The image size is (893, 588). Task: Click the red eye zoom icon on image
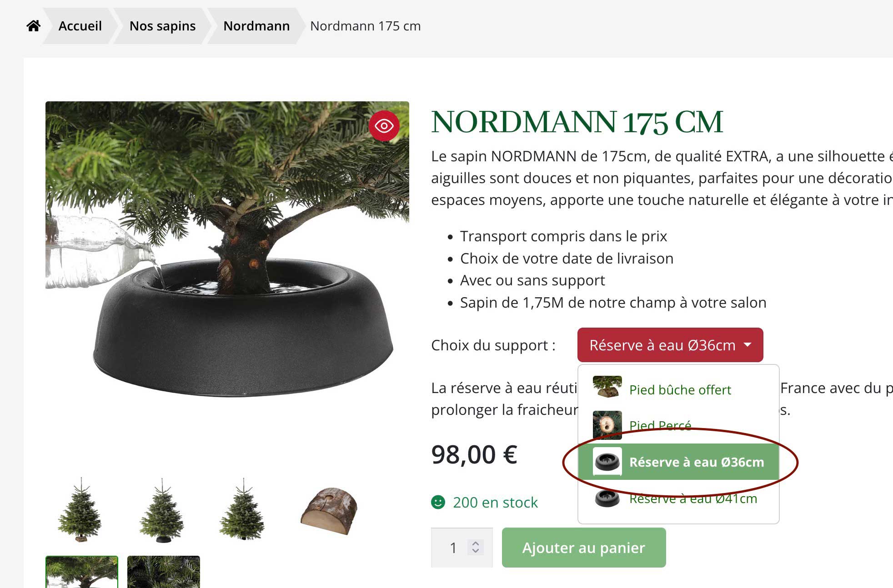coord(384,125)
